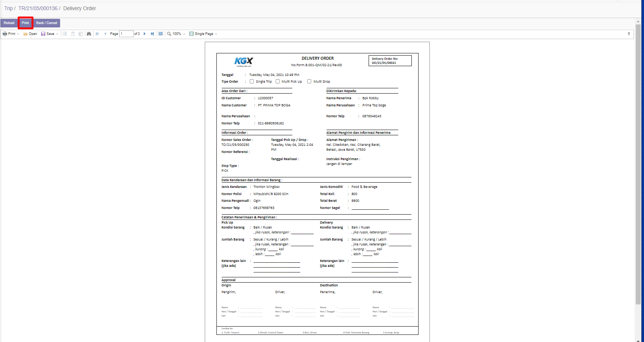Go to the first page
The width and height of the screenshot is (644, 342).
click(x=97, y=34)
